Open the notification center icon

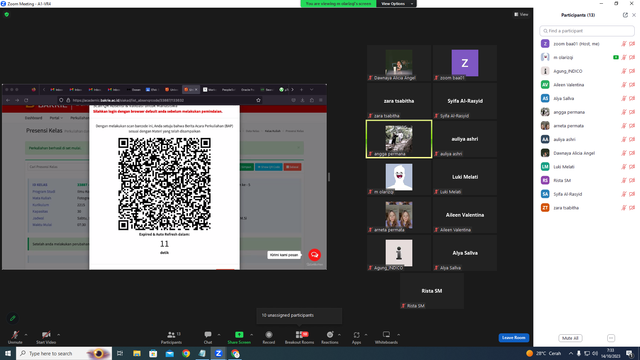[x=630, y=353]
